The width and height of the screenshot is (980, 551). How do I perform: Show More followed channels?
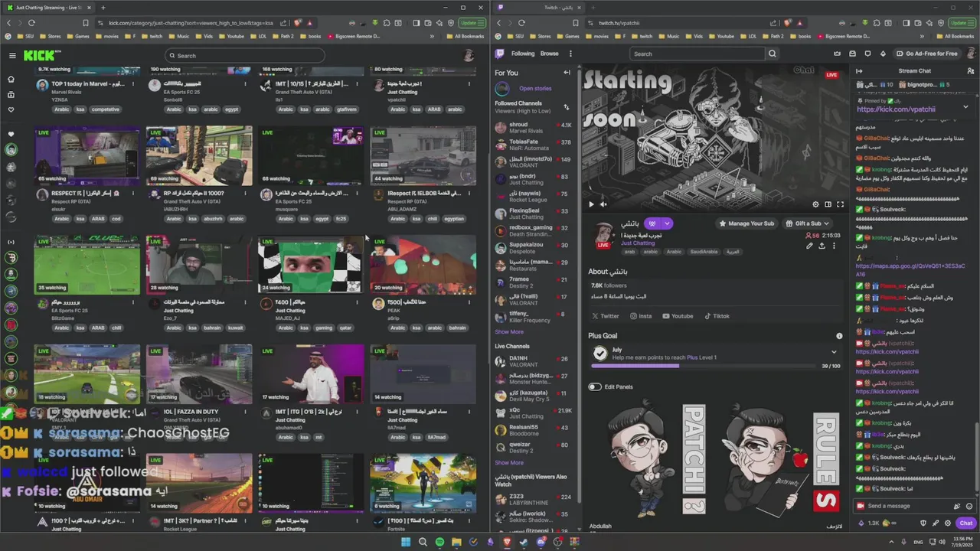coord(509,332)
